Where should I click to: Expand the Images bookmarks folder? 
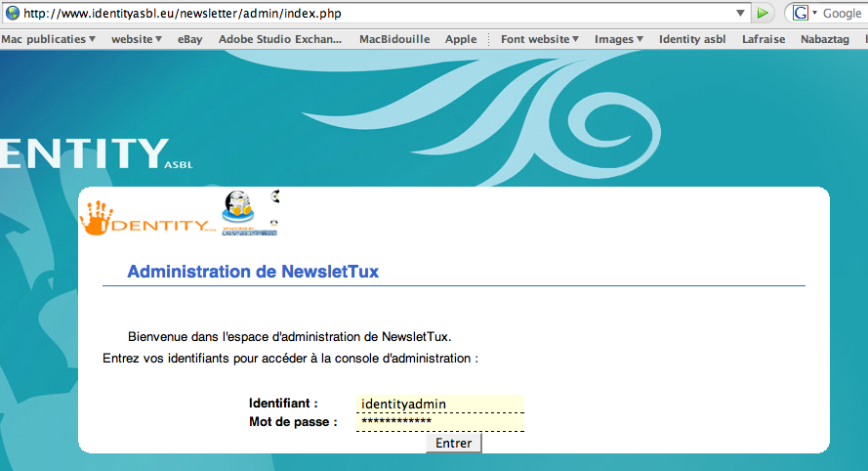[619, 39]
